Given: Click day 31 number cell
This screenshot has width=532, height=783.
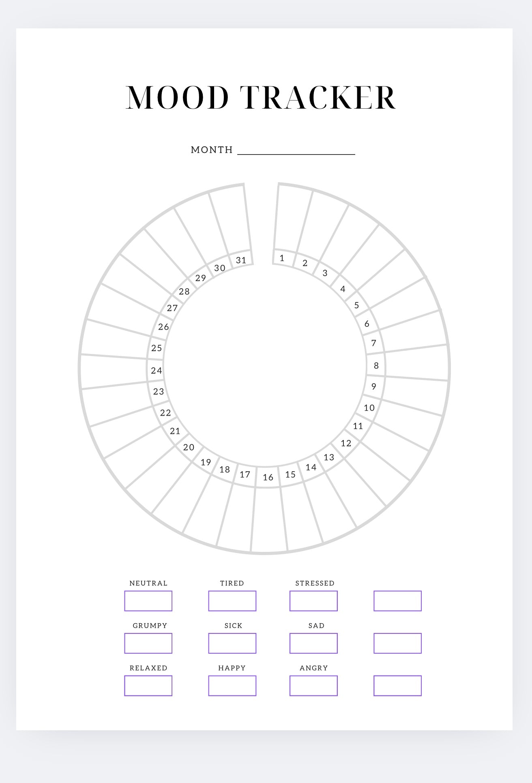Looking at the screenshot, I should [x=242, y=260].
